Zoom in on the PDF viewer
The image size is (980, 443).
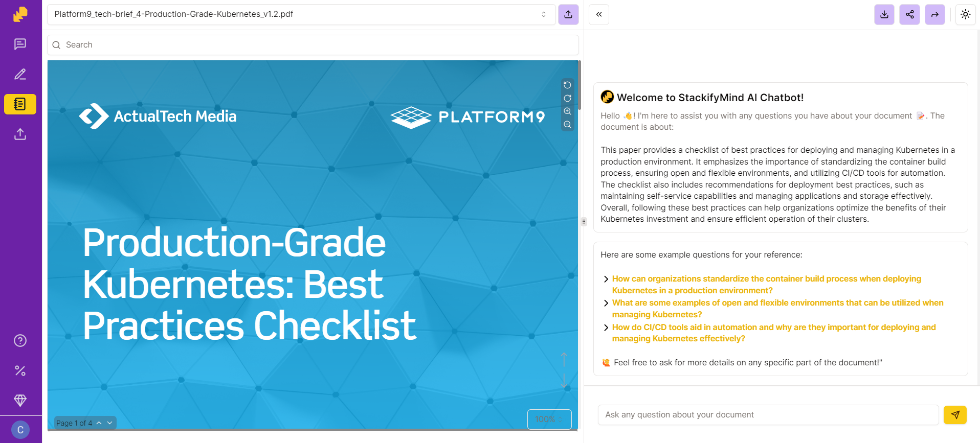(567, 111)
